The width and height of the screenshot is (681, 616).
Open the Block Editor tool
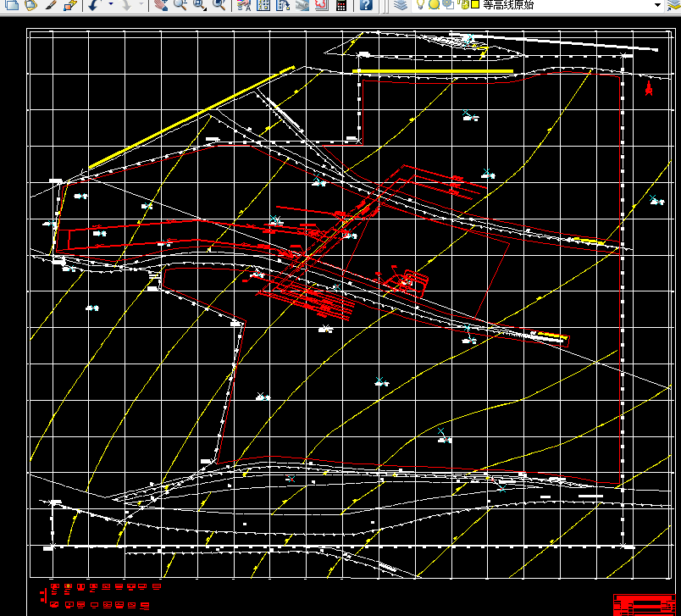[x=69, y=5]
